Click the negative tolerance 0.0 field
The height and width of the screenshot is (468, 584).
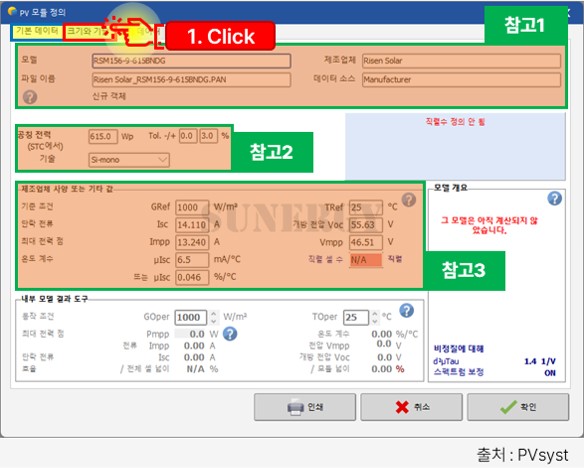pyautogui.click(x=188, y=136)
